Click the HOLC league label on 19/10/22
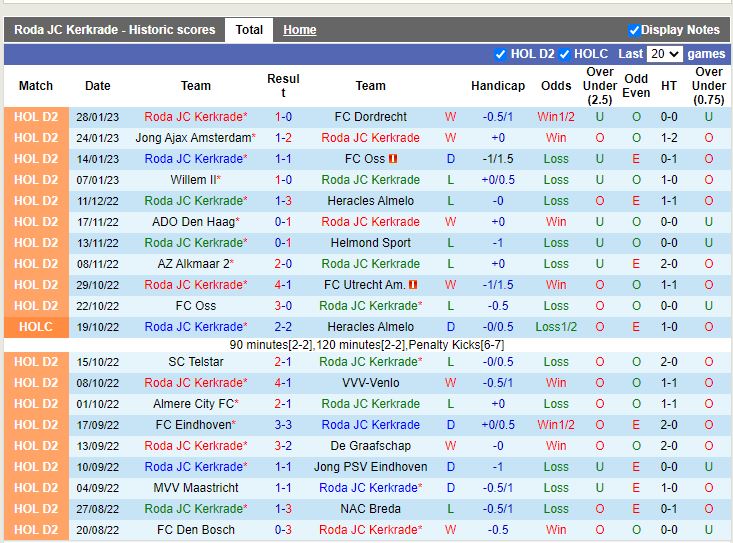Viewport: 733px width, 543px height. click(36, 327)
